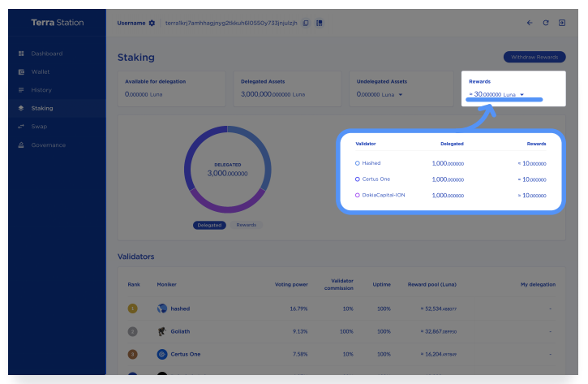Click Goliath 100% commission value

click(x=346, y=331)
